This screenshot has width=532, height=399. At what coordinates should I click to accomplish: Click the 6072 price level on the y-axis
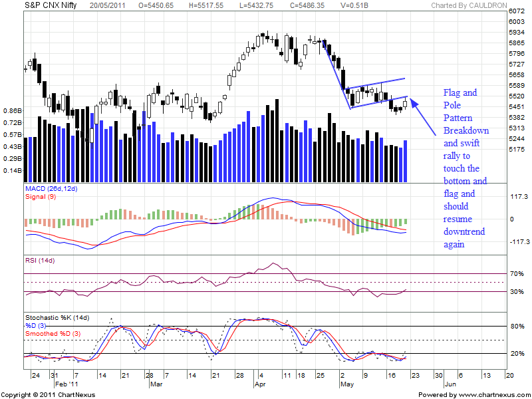point(516,12)
